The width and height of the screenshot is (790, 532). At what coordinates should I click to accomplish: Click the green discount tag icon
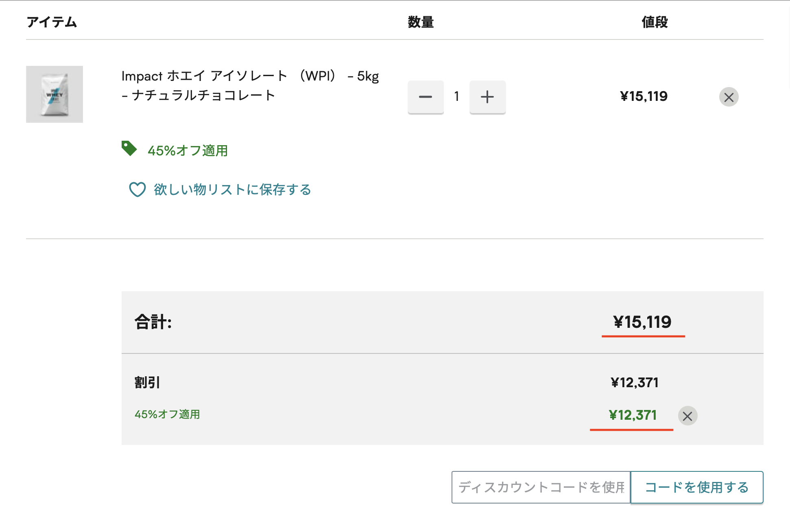coord(129,148)
